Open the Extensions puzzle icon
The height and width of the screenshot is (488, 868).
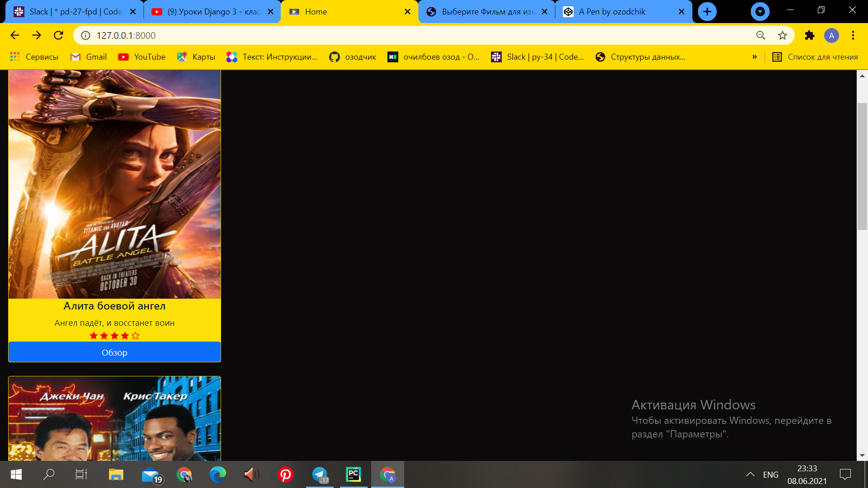810,35
